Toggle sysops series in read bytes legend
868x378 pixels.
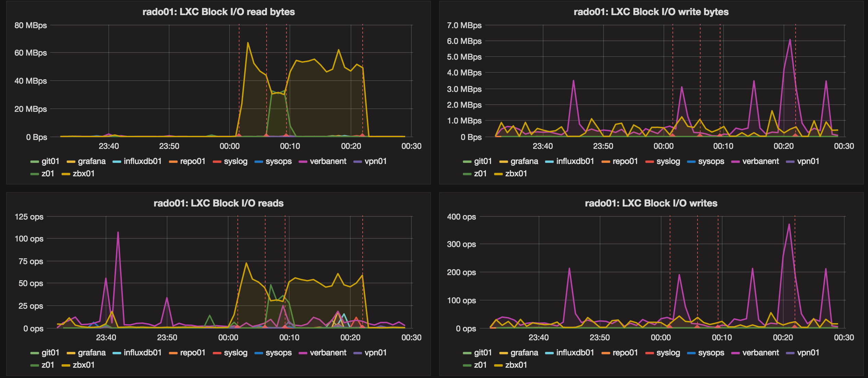(278, 161)
